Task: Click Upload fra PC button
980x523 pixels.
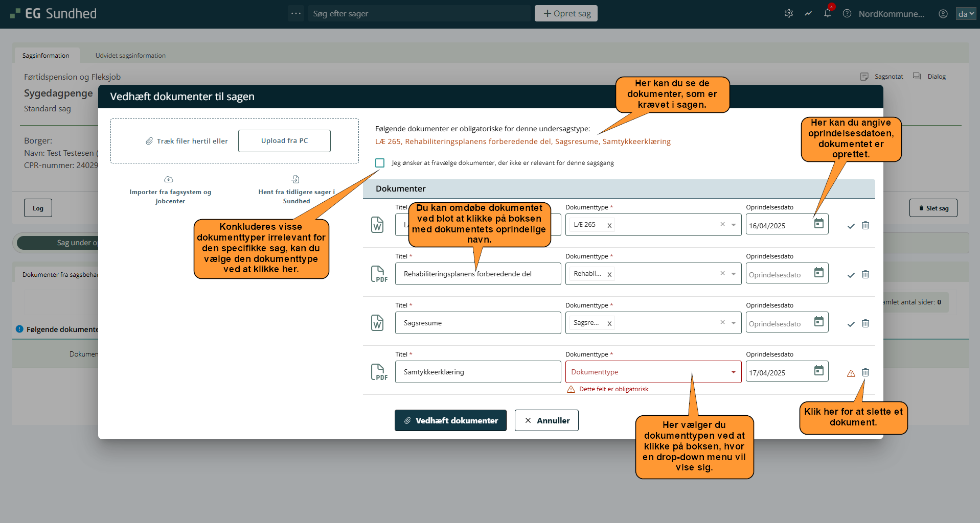Action: tap(284, 141)
